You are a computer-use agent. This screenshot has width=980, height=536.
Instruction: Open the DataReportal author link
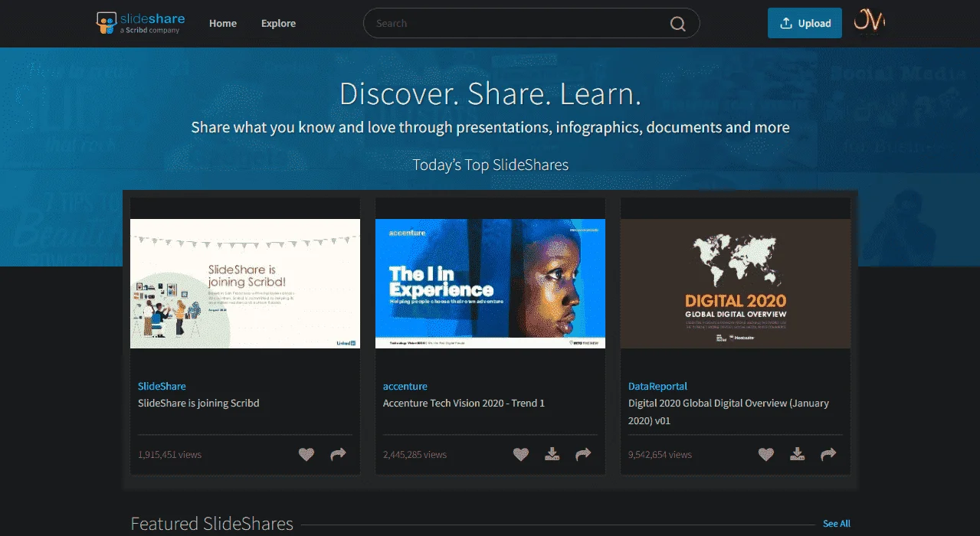tap(657, 386)
